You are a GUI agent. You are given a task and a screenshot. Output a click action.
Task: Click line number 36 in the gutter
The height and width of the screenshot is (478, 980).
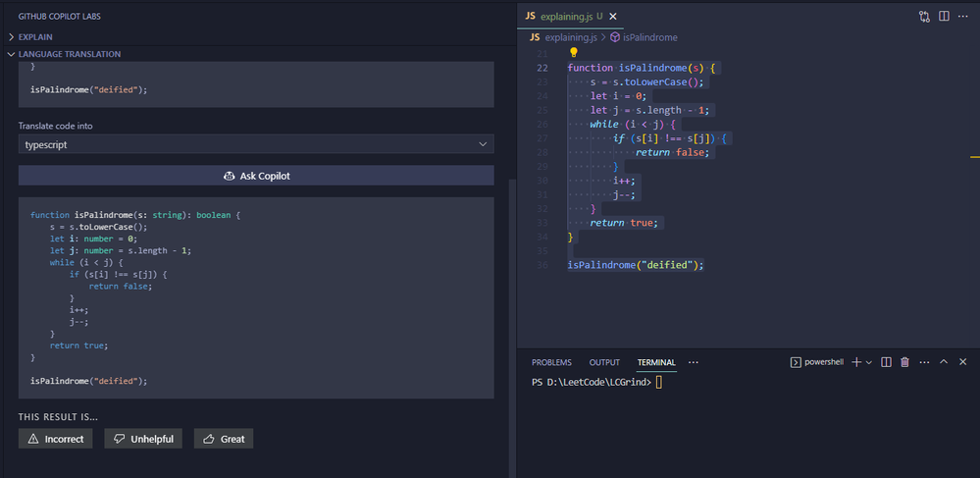pyautogui.click(x=542, y=265)
